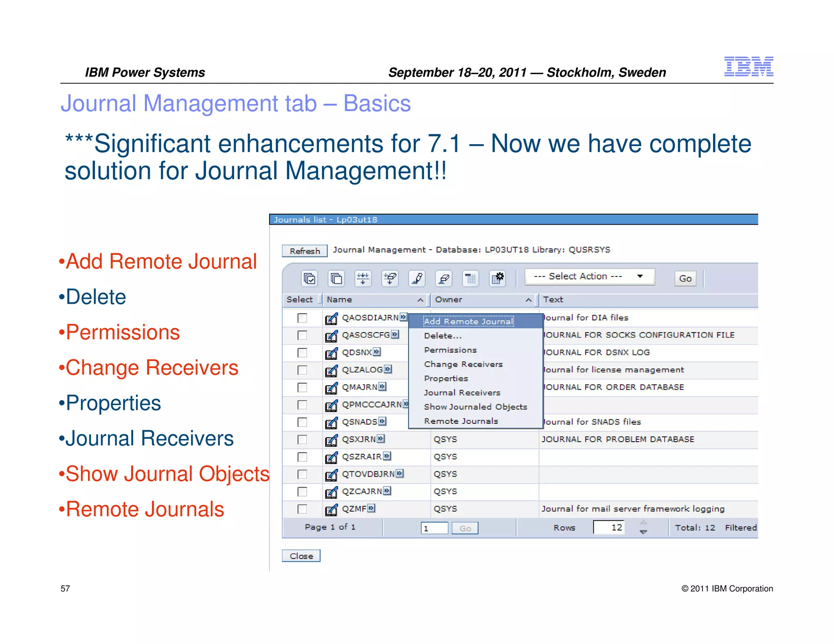The height and width of the screenshot is (644, 834).
Task: Open context menu arrow next to QASOSCFG
Action: pos(395,335)
